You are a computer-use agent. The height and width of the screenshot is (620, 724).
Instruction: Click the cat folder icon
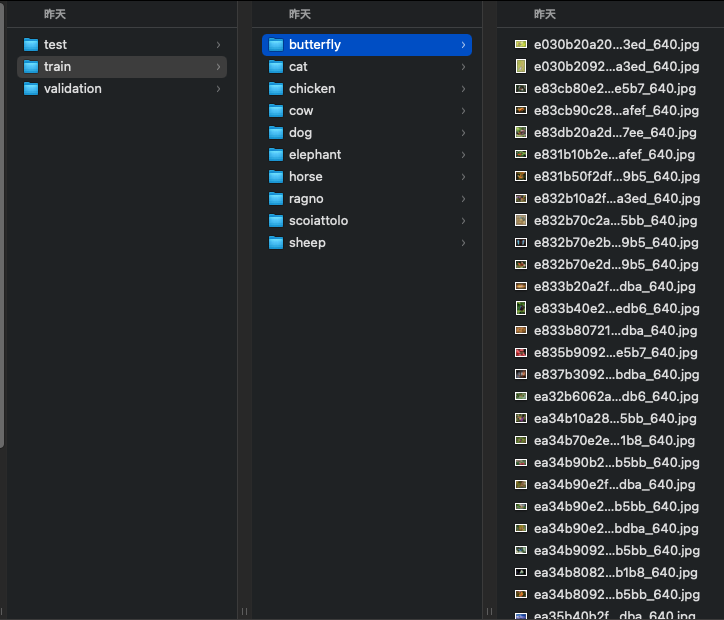pyautogui.click(x=276, y=67)
